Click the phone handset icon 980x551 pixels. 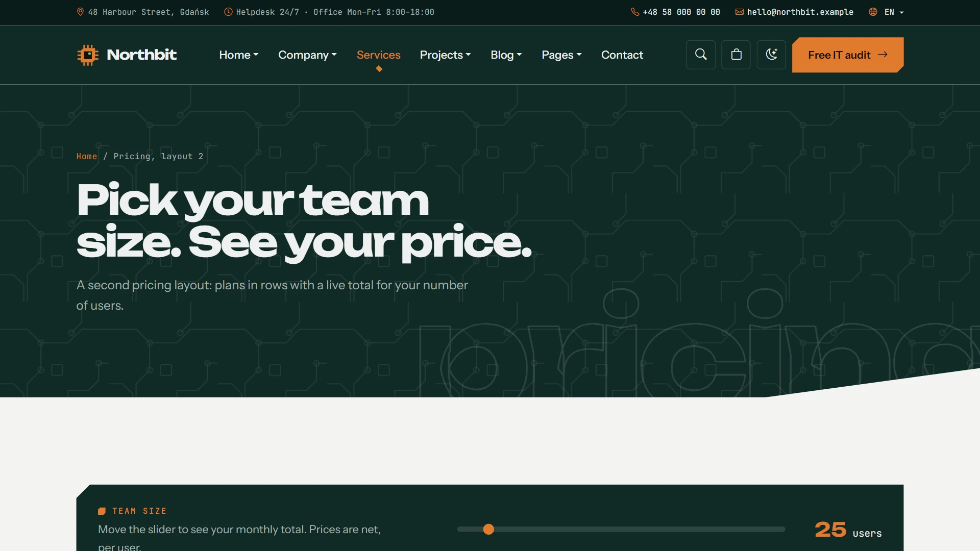[x=635, y=12]
